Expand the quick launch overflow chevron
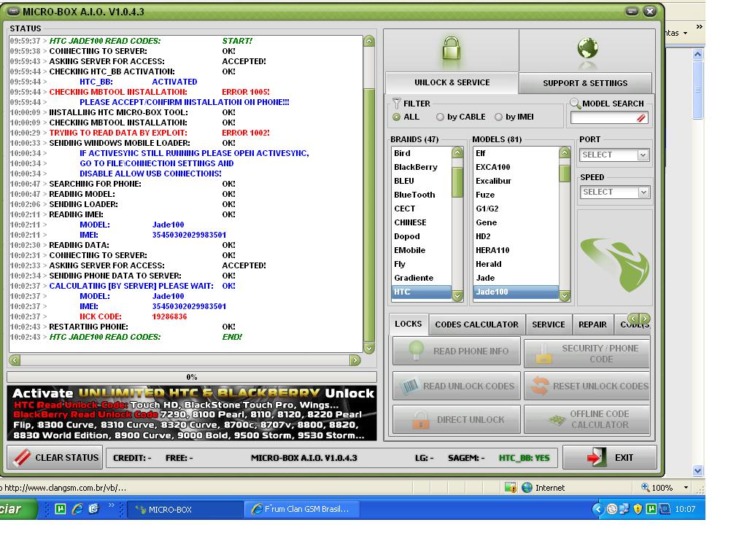This screenshot has height=560, width=747. pyautogui.click(x=112, y=505)
